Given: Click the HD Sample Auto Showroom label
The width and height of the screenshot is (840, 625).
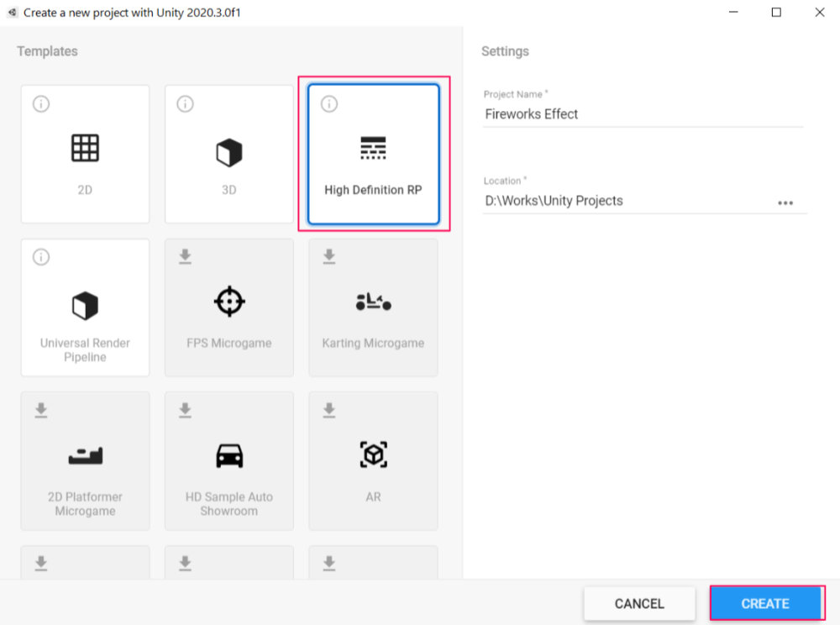Looking at the screenshot, I should [x=228, y=503].
